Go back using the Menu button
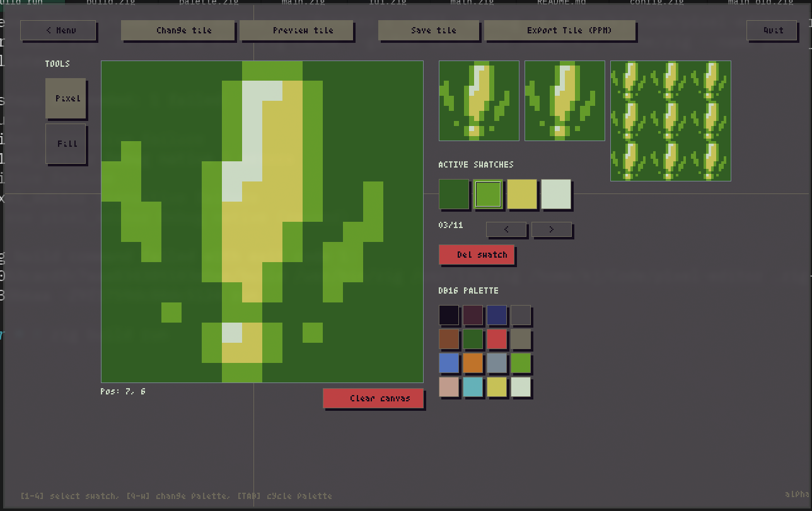Viewport: 812px width, 511px height. click(58, 30)
